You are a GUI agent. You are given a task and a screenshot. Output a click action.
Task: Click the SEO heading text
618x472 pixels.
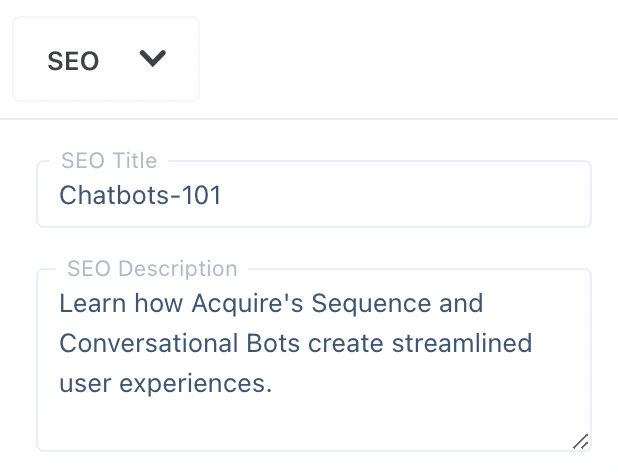73,61
